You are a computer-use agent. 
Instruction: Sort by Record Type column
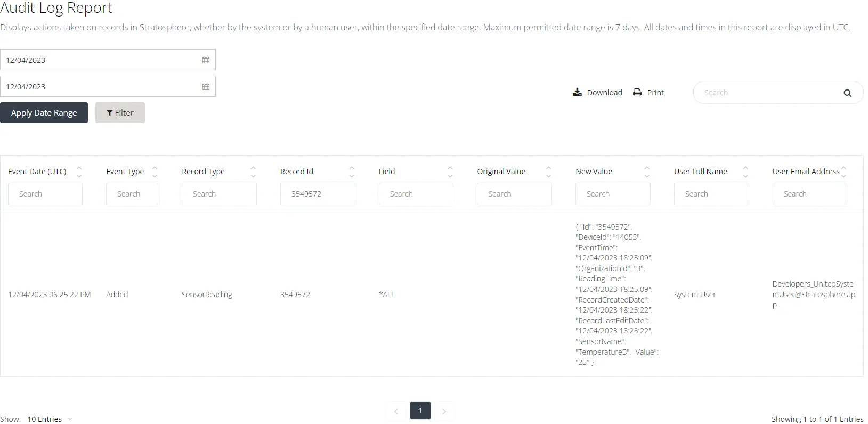(x=253, y=172)
